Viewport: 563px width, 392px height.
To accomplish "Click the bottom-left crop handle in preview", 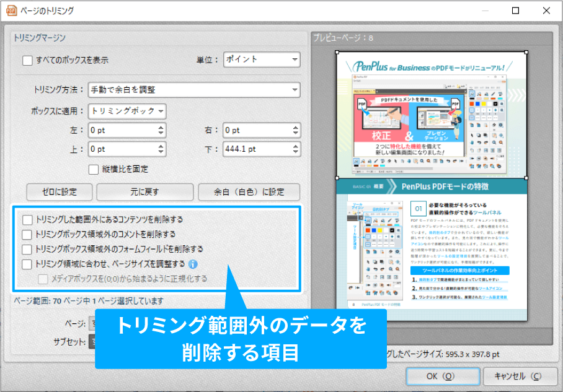I will [337, 178].
